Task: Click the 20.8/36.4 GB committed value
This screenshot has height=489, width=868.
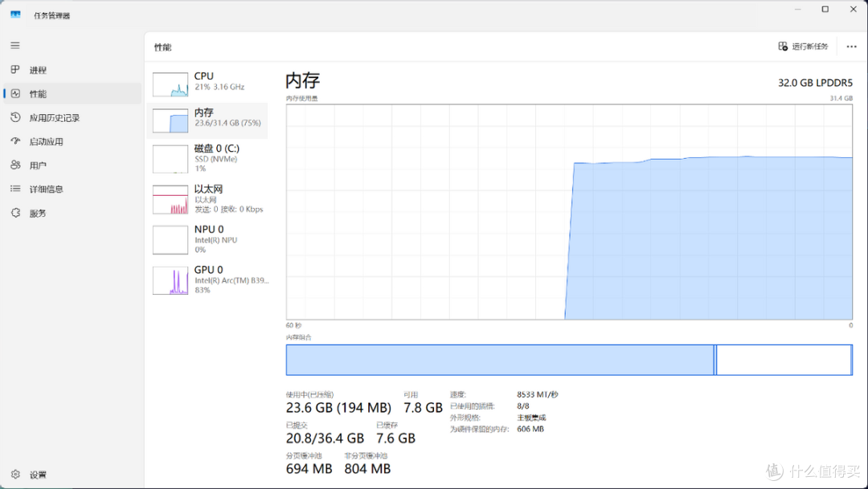Action: click(x=325, y=438)
